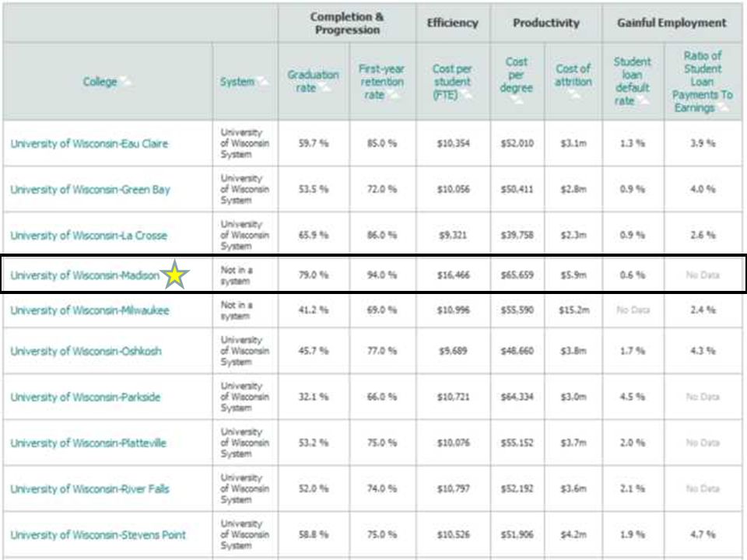Select Eau Claire loan default rate 1.3 %
This screenshot has width=747, height=560.
[632, 143]
